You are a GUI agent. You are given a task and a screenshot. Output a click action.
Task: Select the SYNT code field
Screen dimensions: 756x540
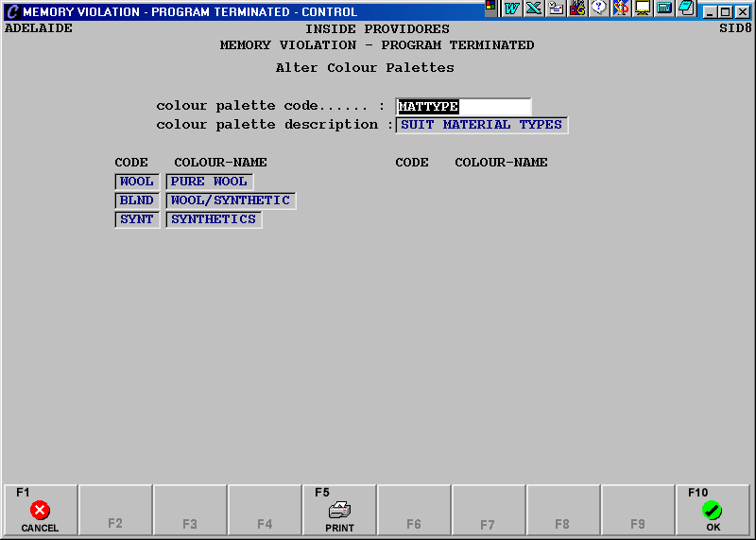[137, 219]
